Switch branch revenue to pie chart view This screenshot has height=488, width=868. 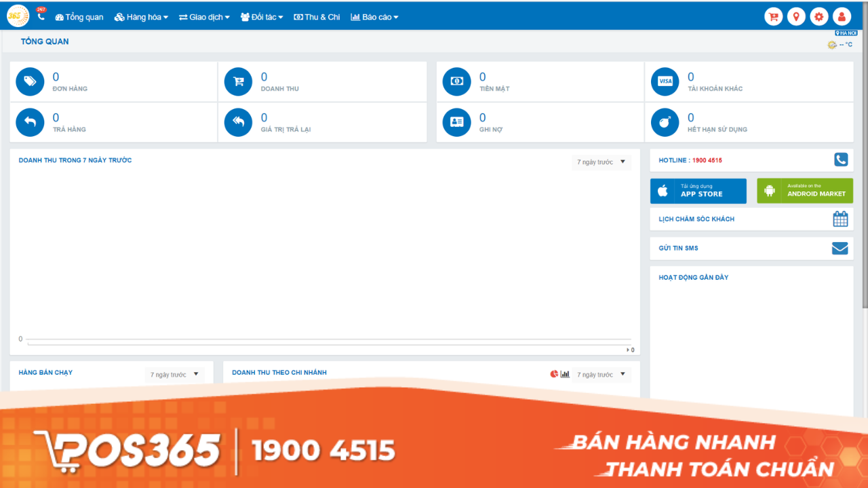click(554, 374)
